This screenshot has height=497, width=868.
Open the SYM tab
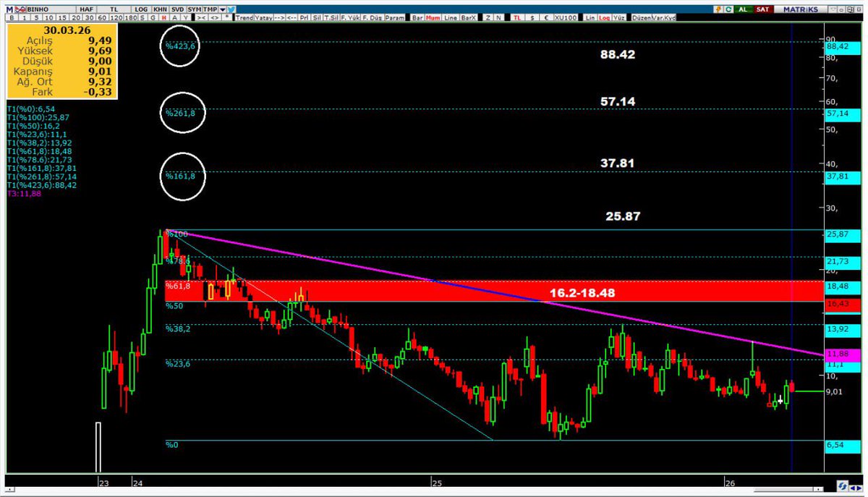coord(195,9)
